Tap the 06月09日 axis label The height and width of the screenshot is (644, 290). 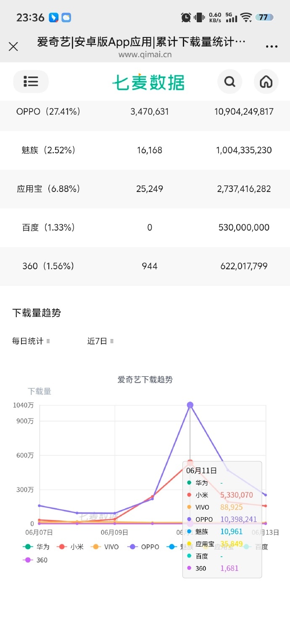pyautogui.click(x=115, y=533)
